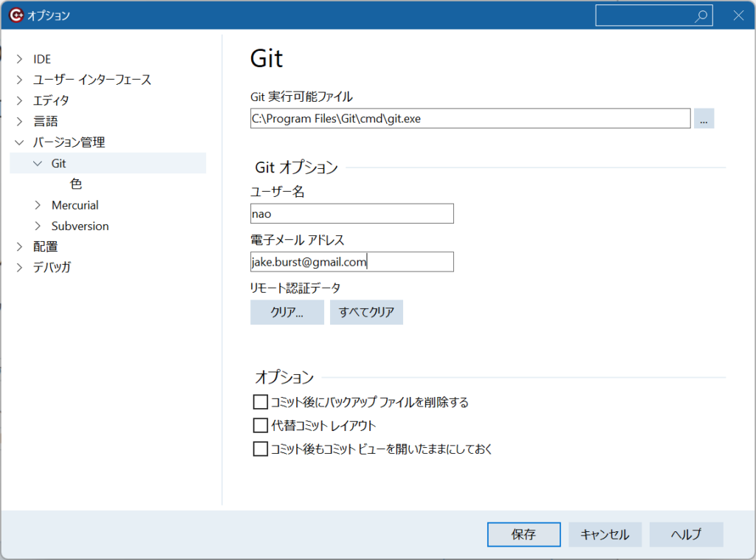
Task: Click the Git executable path field
Action: 470,118
